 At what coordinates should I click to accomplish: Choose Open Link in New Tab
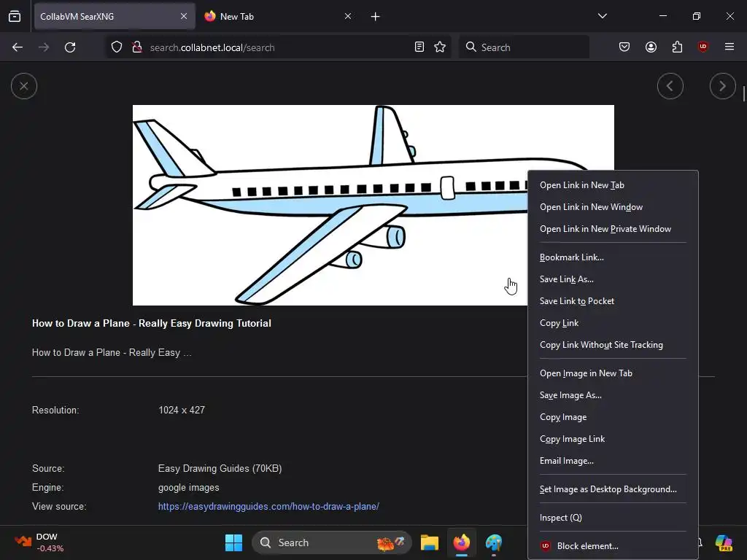coord(613,185)
